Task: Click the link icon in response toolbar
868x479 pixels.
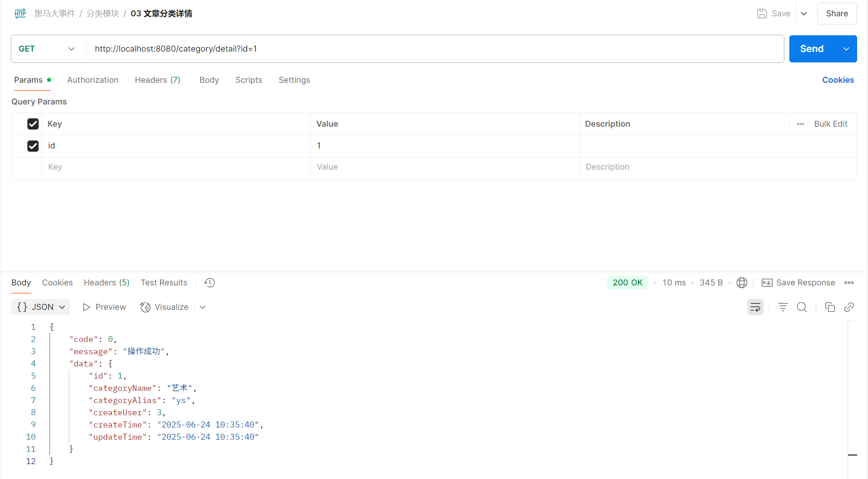Action: [x=849, y=308]
